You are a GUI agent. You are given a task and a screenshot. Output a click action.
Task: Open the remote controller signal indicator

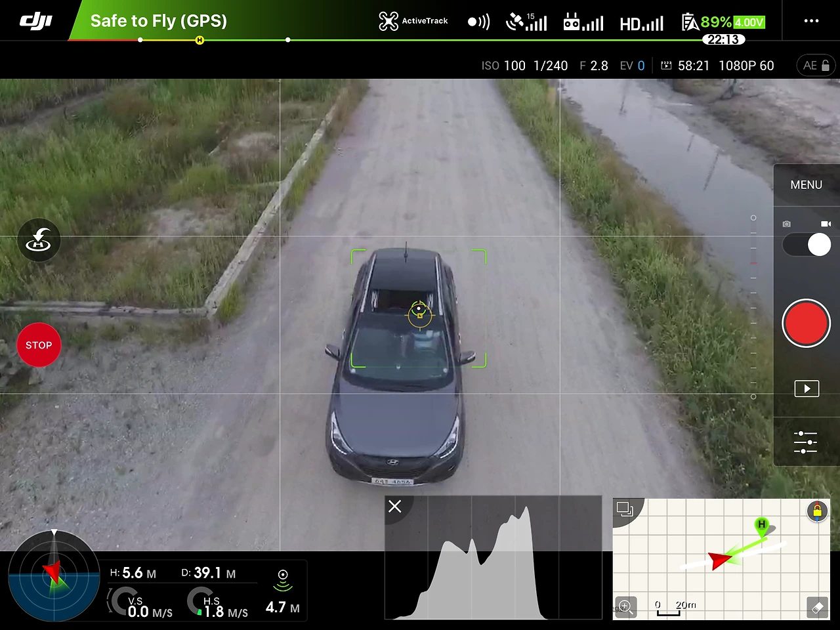(583, 21)
